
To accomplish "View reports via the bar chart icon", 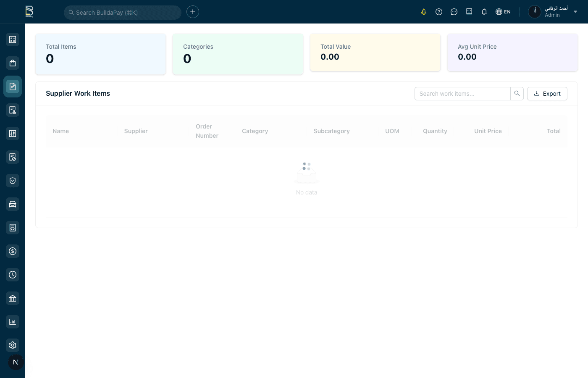I will (x=12, y=321).
